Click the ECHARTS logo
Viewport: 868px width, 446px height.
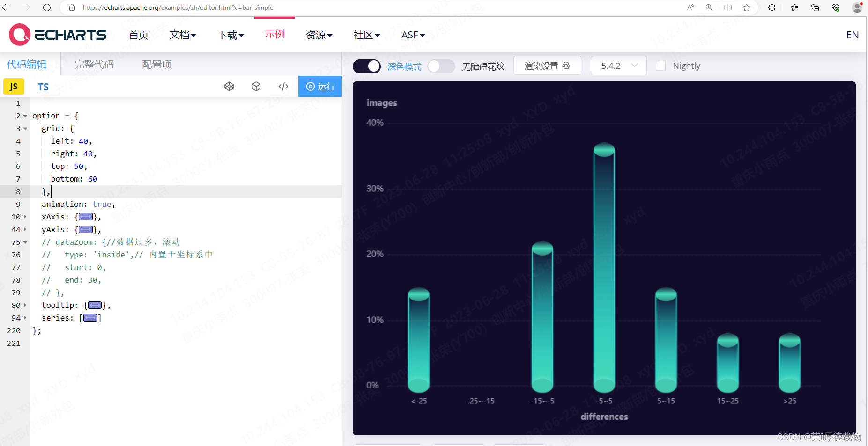[57, 34]
